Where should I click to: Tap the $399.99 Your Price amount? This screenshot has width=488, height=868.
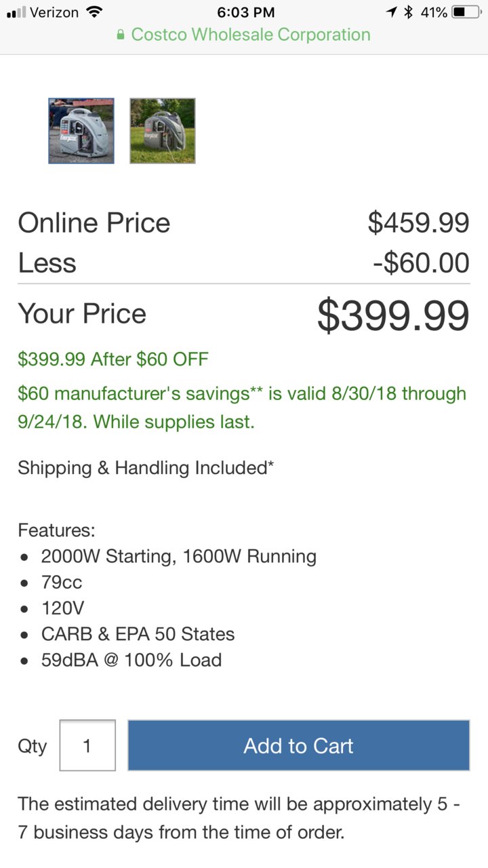coord(393,315)
